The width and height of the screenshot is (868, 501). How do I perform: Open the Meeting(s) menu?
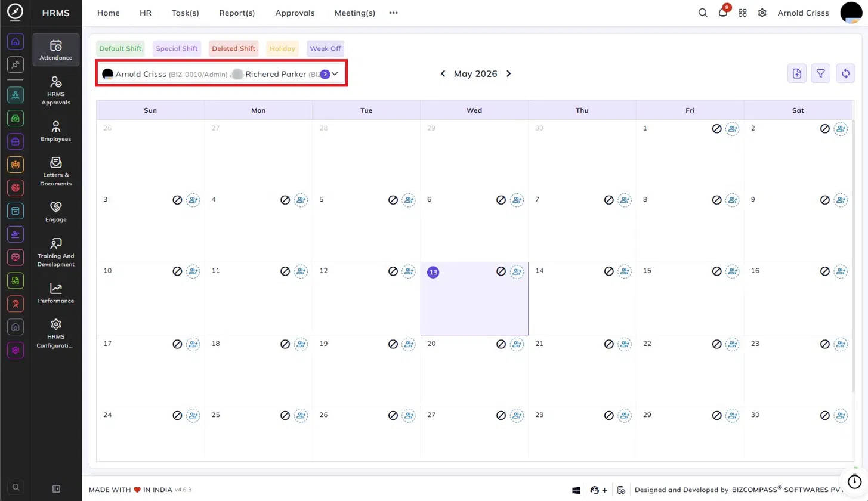click(355, 13)
